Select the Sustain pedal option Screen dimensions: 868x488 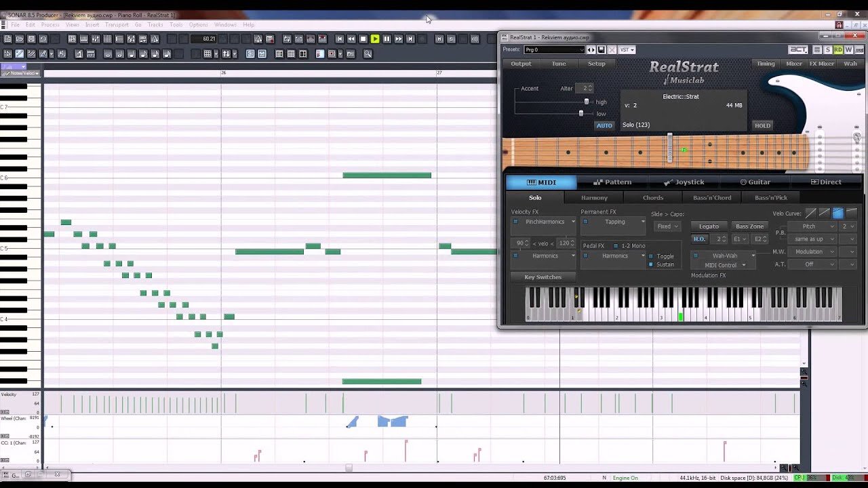click(x=651, y=264)
